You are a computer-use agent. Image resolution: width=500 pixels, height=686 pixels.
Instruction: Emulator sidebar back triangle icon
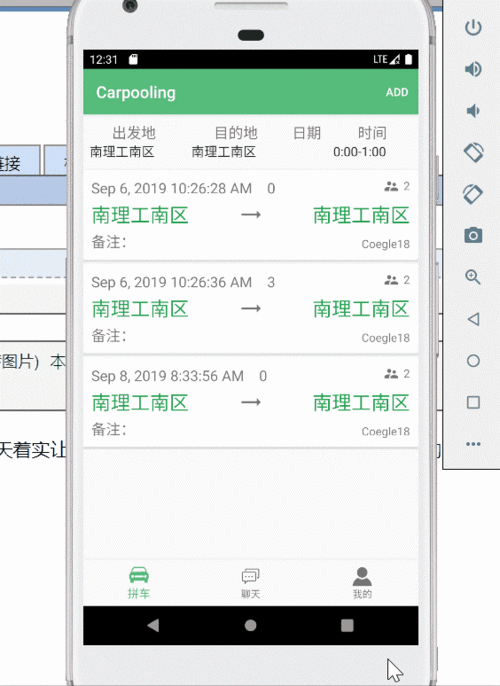(473, 319)
